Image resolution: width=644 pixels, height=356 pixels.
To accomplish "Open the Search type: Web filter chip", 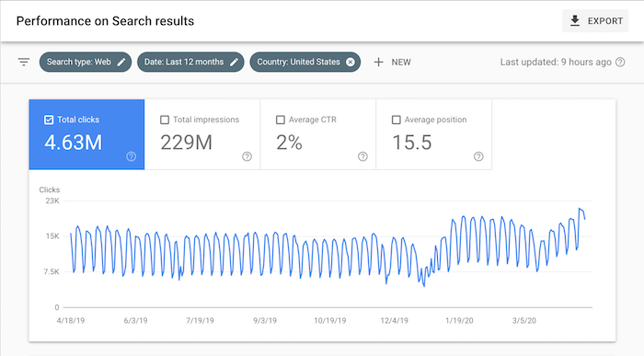I will pyautogui.click(x=86, y=62).
